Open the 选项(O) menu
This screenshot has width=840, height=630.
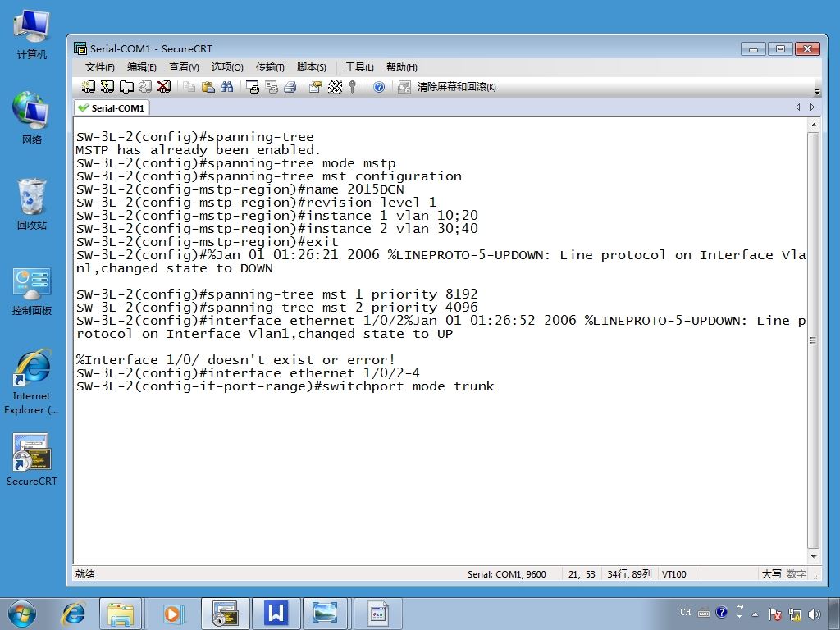(227, 67)
